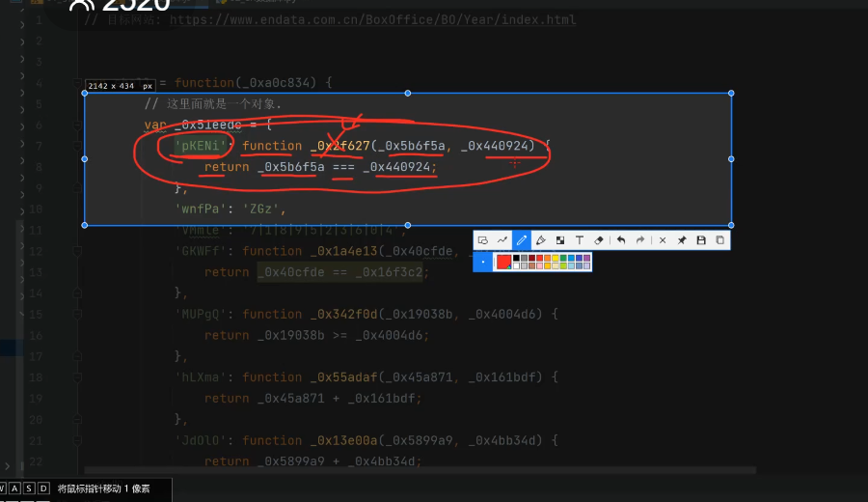The width and height of the screenshot is (868, 502).
Task: Click the return keyword on line 8
Action: pyautogui.click(x=227, y=167)
